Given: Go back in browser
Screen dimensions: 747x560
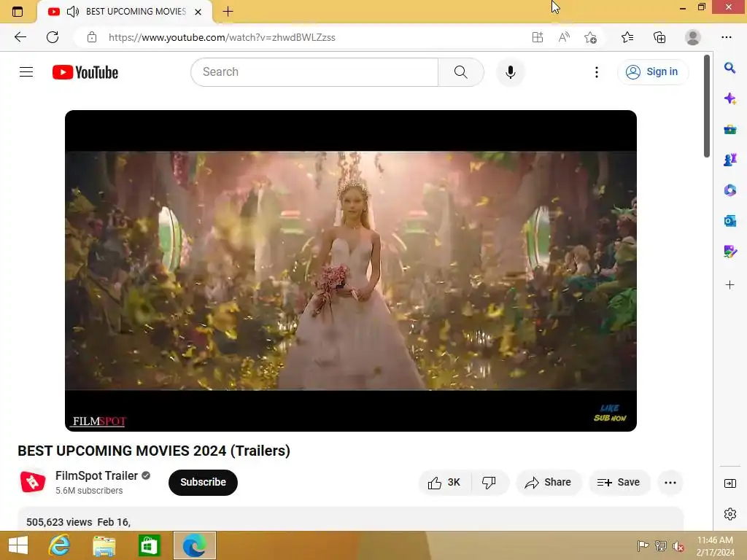Looking at the screenshot, I should (x=20, y=37).
